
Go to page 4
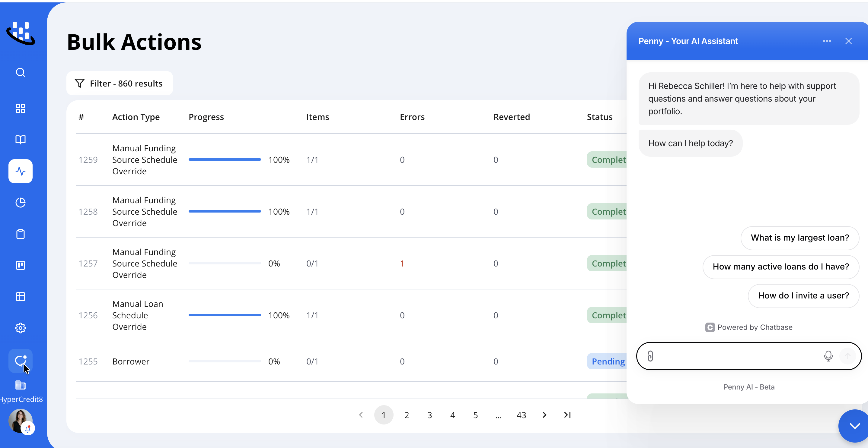452,415
